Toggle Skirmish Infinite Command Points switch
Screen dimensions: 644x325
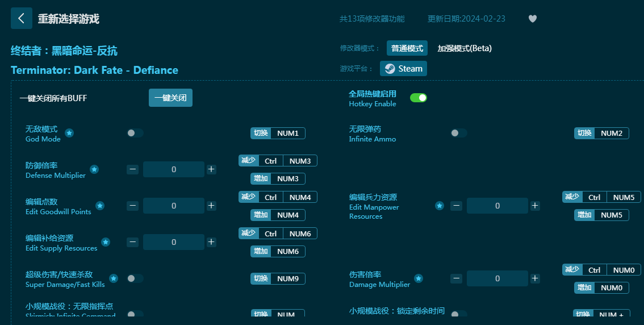coord(135,314)
